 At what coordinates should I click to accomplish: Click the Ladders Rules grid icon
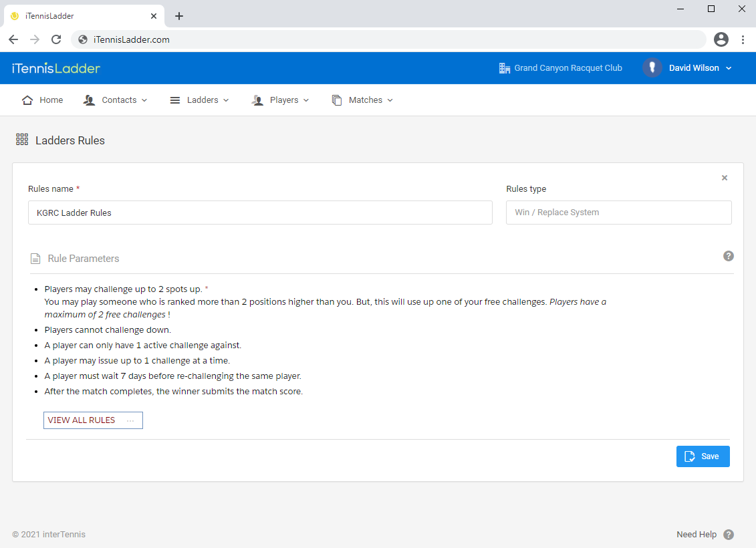(x=22, y=140)
